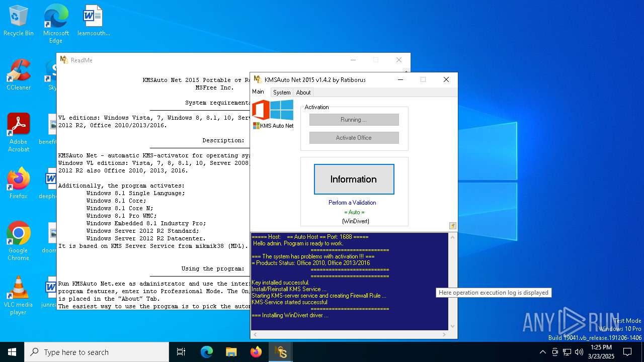Click inside the taskbar search box

97,352
